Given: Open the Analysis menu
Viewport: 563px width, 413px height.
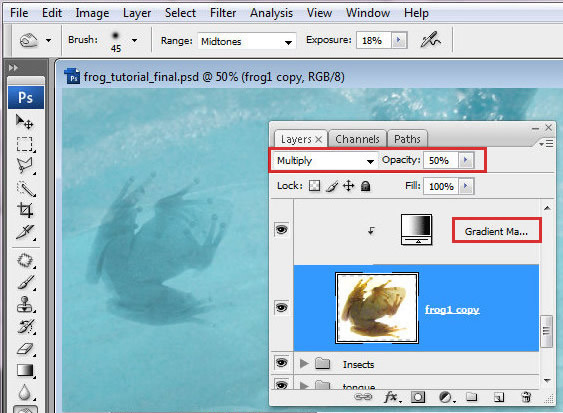Looking at the screenshot, I should click(271, 13).
